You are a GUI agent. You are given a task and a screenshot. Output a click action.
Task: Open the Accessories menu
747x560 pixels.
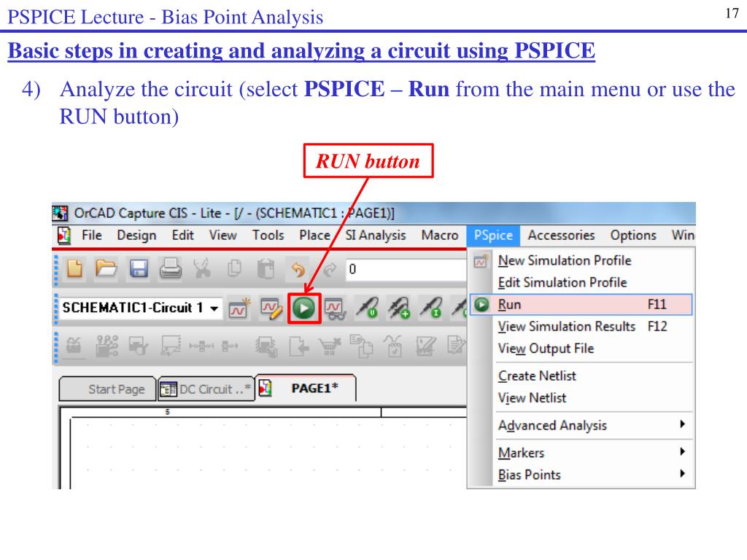(561, 236)
